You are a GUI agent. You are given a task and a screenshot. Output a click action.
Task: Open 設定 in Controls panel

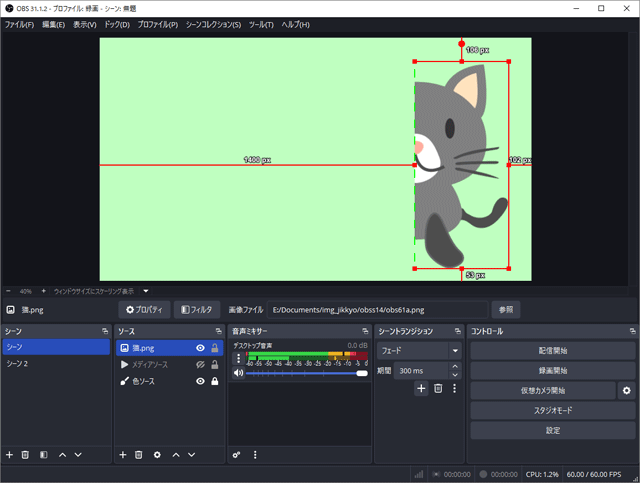click(553, 430)
